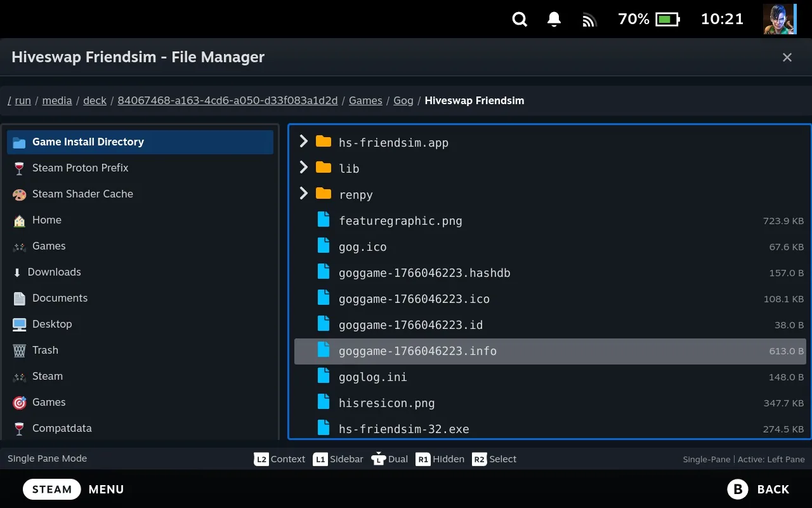The image size is (812, 508).
Task: Open Games target icon entry
Action: (x=19, y=403)
